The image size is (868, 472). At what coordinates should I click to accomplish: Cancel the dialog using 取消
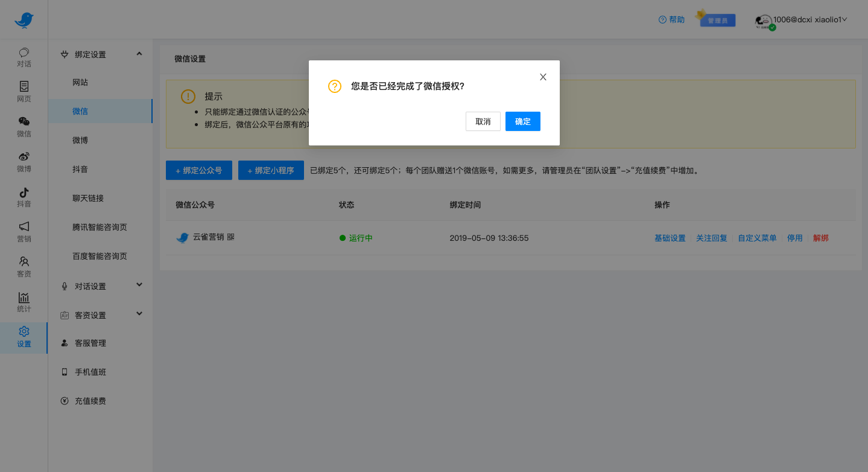[483, 121]
